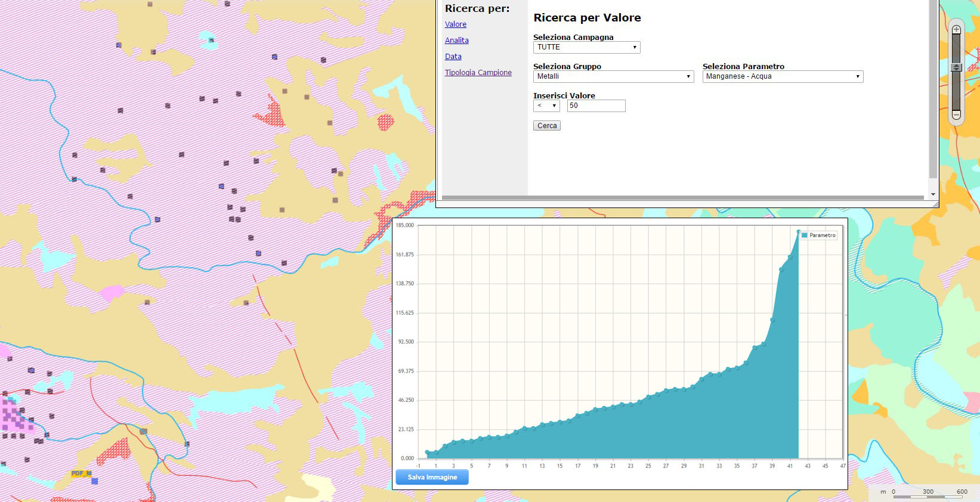The height and width of the screenshot is (502, 980).
Task: Click the blue marker below PDF_M label
Action: click(94, 481)
